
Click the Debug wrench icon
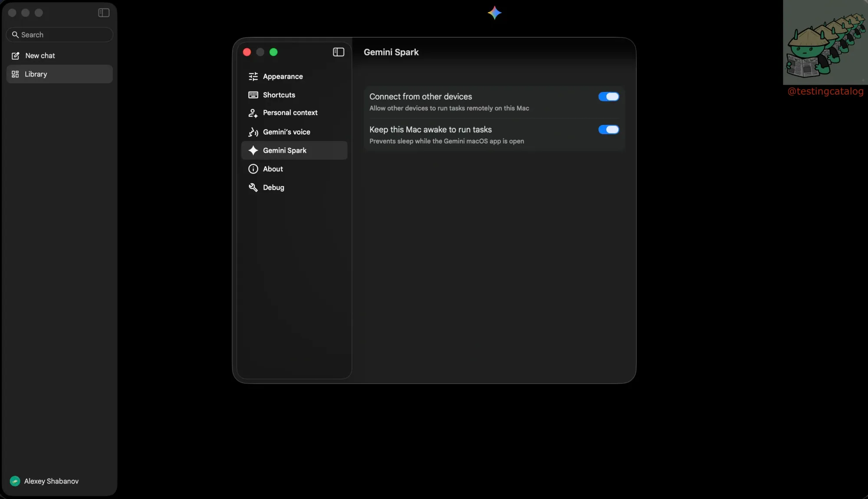(x=253, y=187)
